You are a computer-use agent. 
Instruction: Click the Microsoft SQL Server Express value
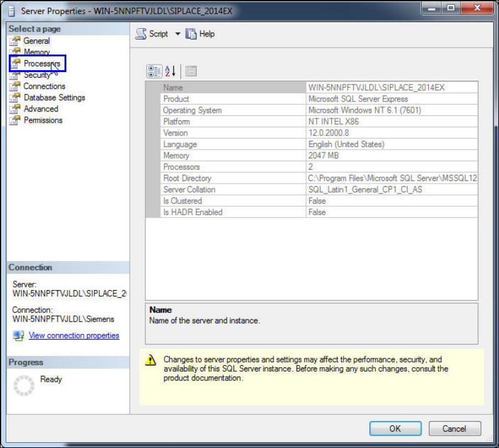tap(358, 99)
